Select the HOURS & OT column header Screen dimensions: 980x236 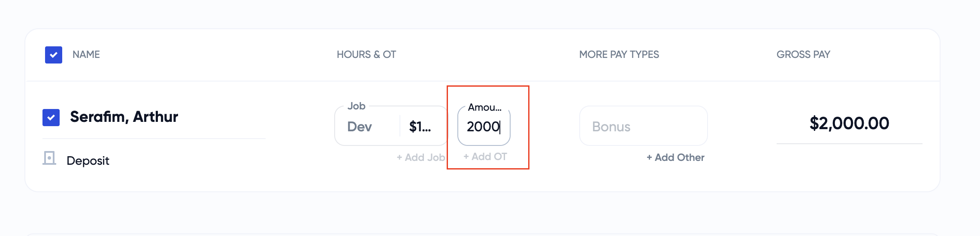point(366,54)
